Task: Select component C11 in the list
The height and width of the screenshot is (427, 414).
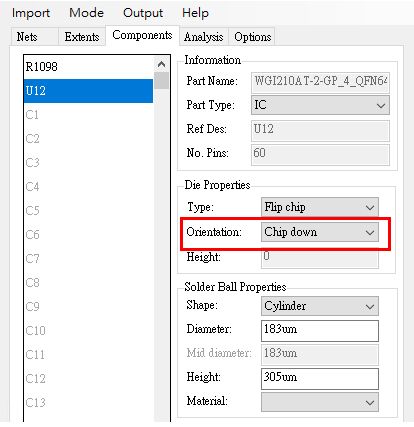Action: tap(88, 355)
